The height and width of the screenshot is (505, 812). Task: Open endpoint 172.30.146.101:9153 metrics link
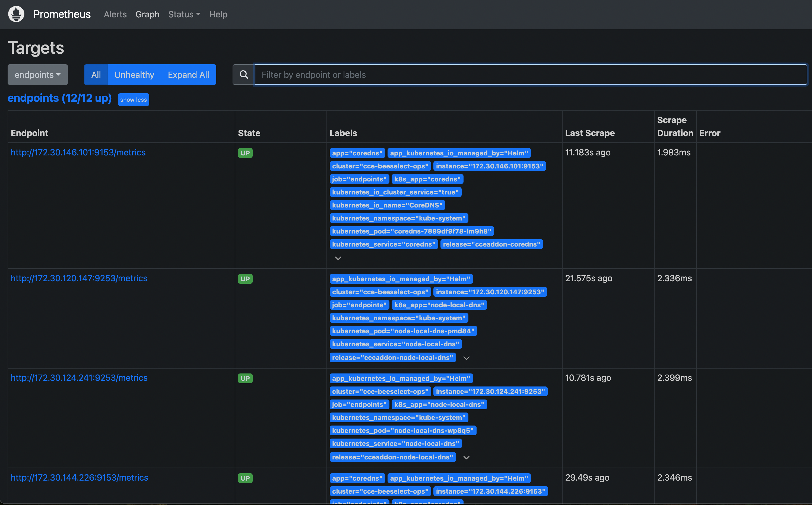[x=78, y=152]
